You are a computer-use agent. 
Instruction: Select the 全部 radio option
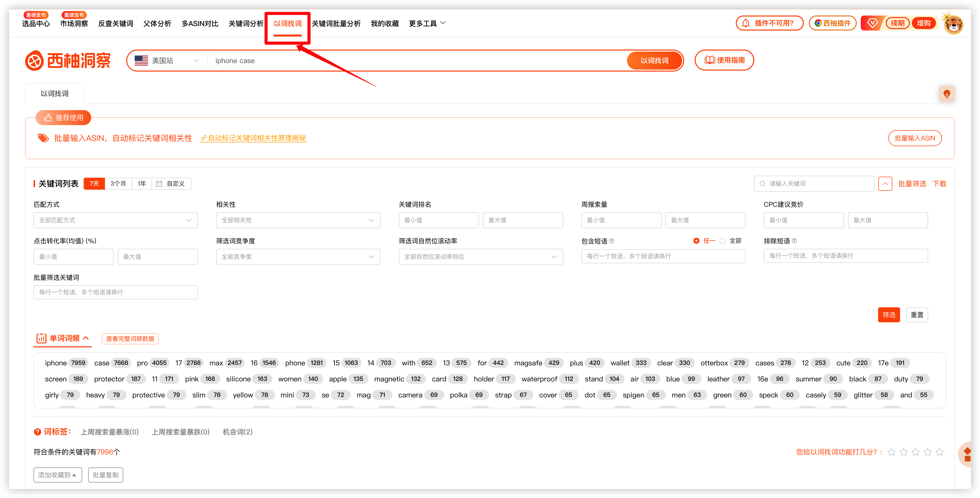pyautogui.click(x=722, y=241)
